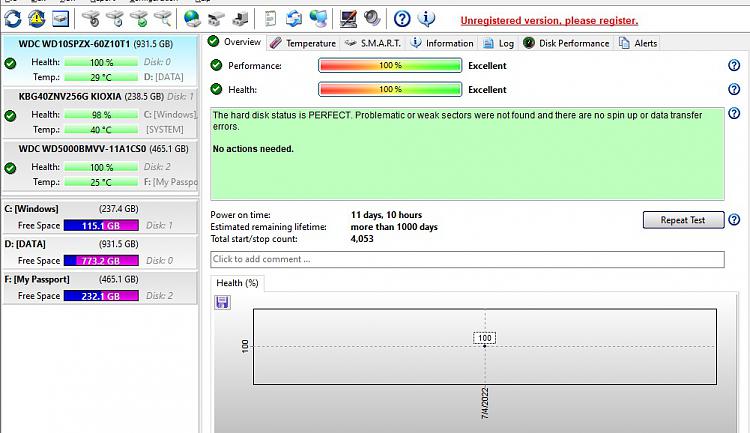Select disk WDC WD10SPZX-60Z10T1
The width and height of the screenshot is (750, 433).
click(99, 61)
